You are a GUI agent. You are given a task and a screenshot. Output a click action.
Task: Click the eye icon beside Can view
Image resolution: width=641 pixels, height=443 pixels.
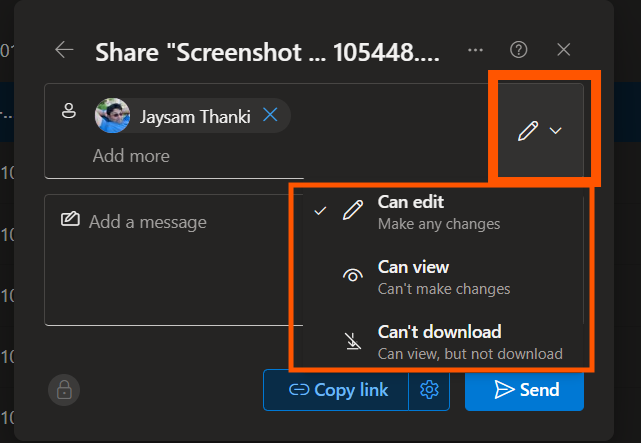[352, 277]
